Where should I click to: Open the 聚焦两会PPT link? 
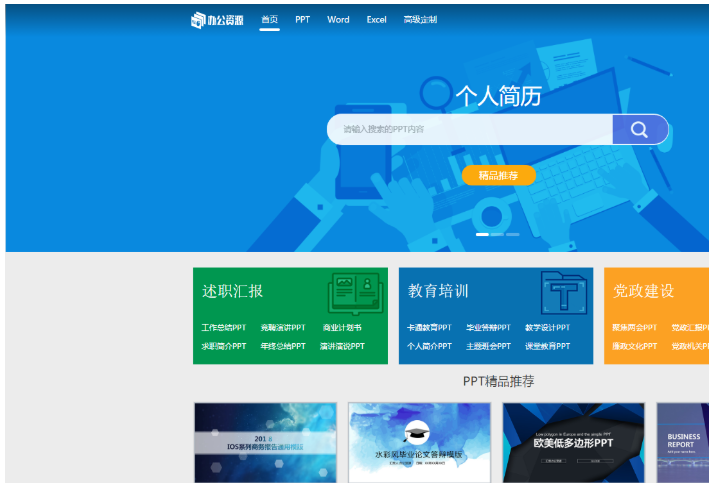(635, 327)
